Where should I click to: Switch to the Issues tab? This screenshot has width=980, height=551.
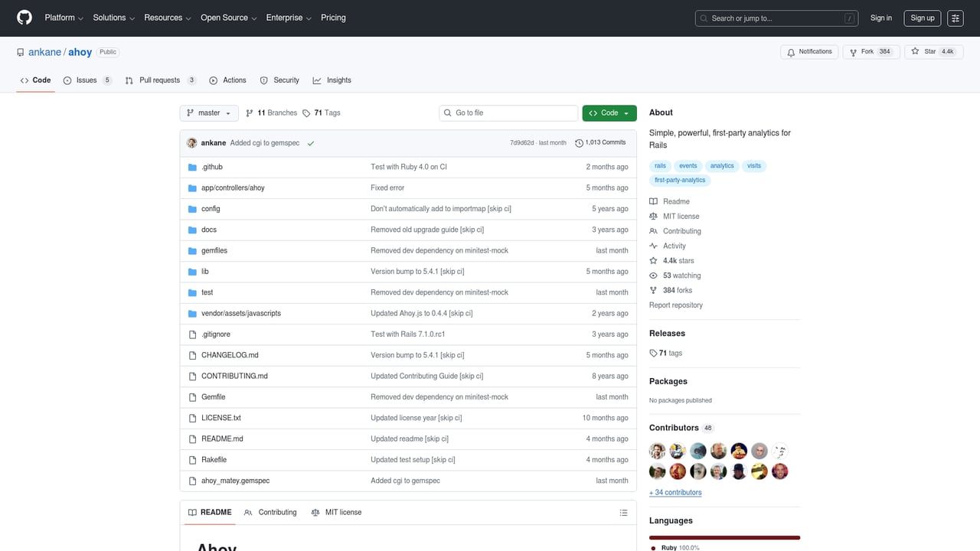pos(87,80)
